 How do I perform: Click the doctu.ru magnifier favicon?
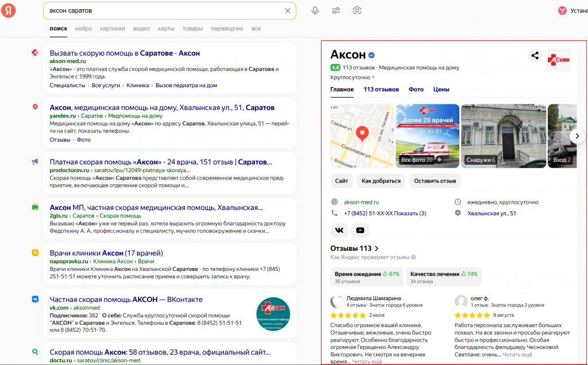(x=35, y=352)
